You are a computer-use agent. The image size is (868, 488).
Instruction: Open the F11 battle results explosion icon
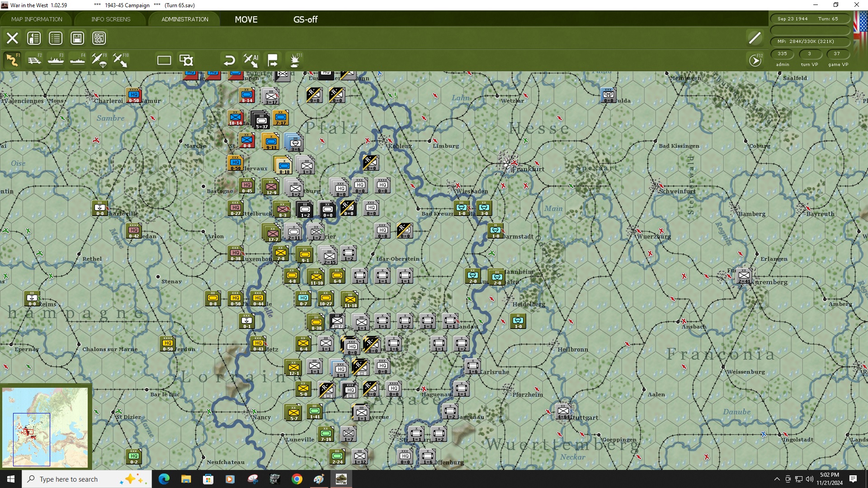295,60
